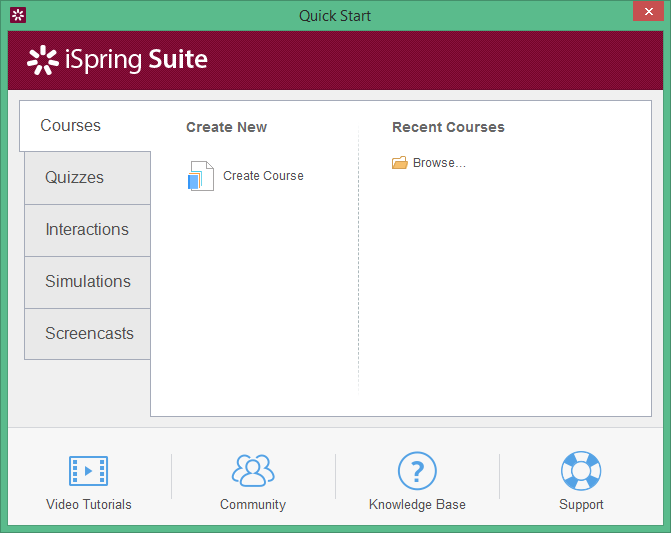Click the Recent Courses heading
The image size is (671, 533).
[x=448, y=127]
